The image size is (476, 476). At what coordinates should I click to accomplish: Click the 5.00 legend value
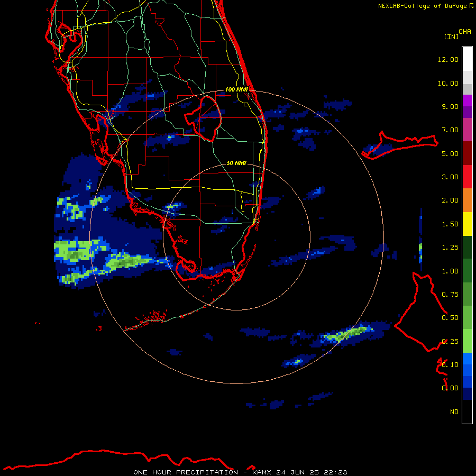(450, 153)
